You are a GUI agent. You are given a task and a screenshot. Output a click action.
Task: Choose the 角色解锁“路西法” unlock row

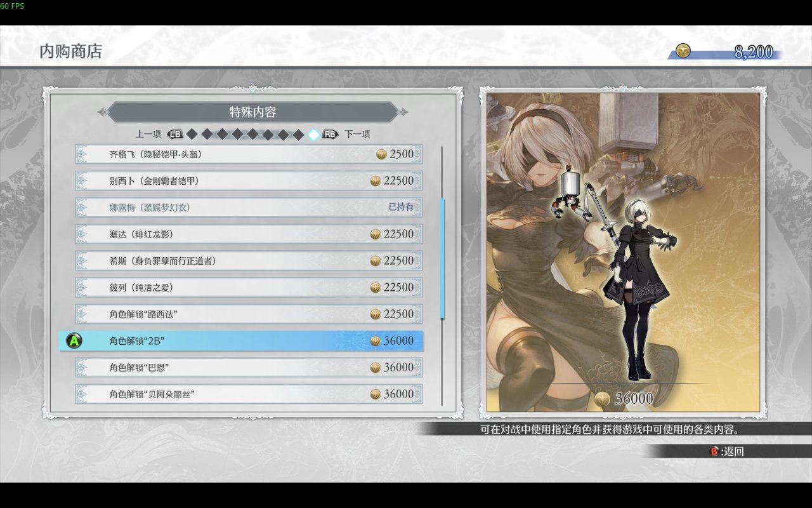click(249, 314)
